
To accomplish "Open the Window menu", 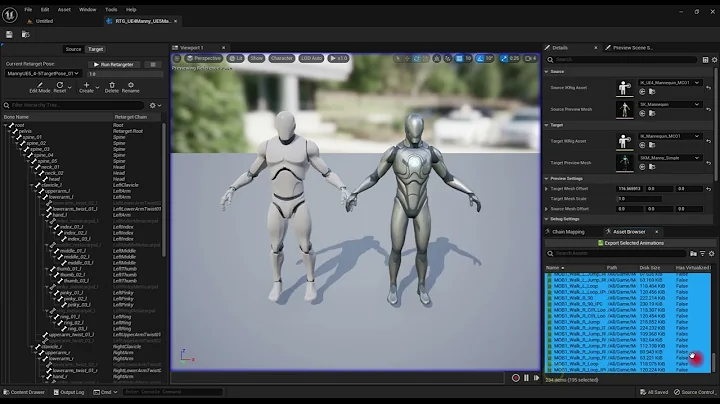I will (x=87, y=9).
